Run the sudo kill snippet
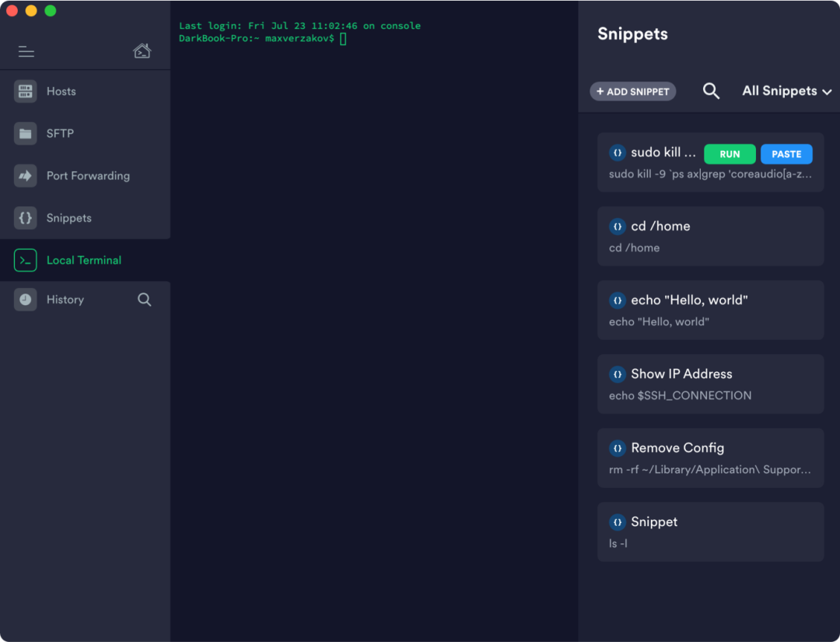This screenshot has width=840, height=642. point(730,154)
